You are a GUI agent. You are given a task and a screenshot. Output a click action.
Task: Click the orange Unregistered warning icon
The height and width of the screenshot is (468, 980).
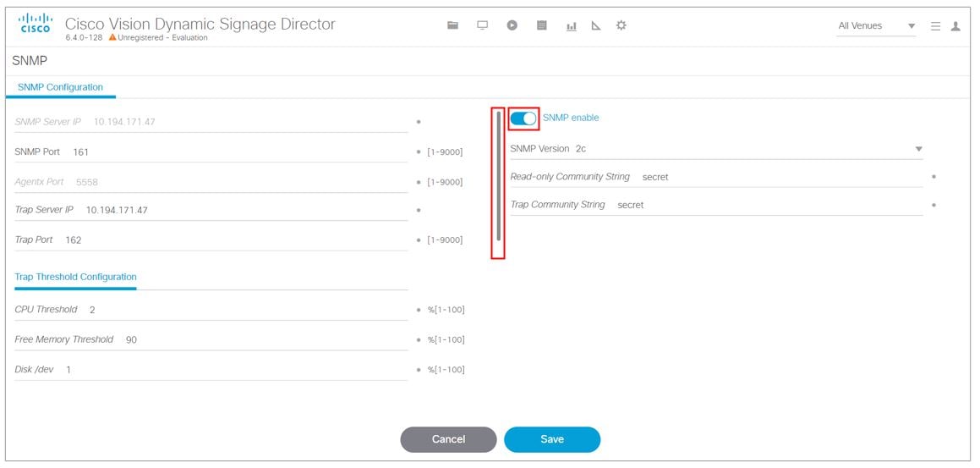click(x=112, y=37)
